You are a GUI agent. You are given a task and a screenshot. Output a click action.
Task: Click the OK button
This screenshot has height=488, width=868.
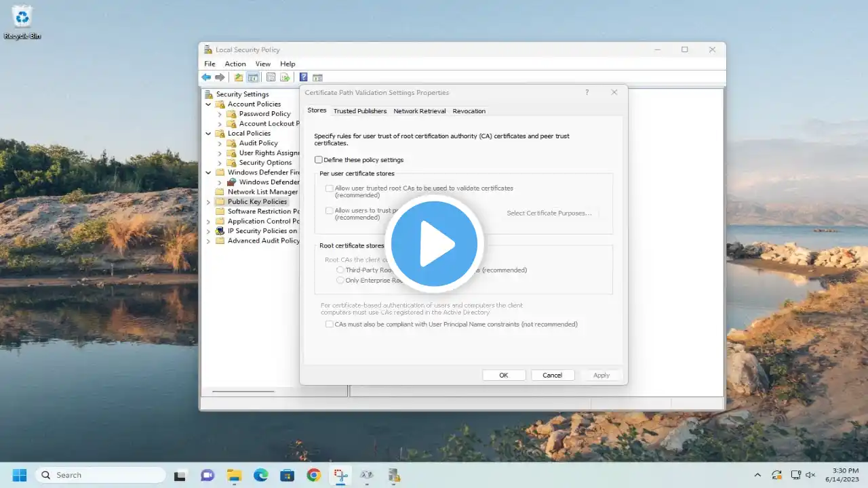[503, 375]
